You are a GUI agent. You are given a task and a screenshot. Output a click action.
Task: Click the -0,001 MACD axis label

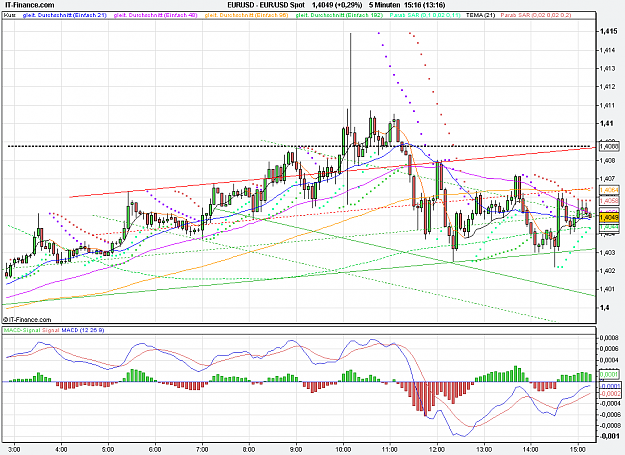pos(609,436)
